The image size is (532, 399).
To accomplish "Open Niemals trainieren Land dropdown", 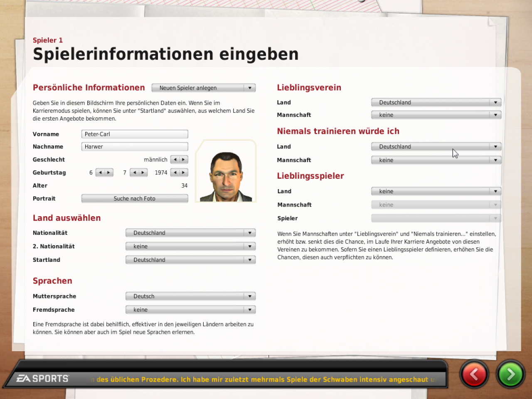I will point(436,146).
